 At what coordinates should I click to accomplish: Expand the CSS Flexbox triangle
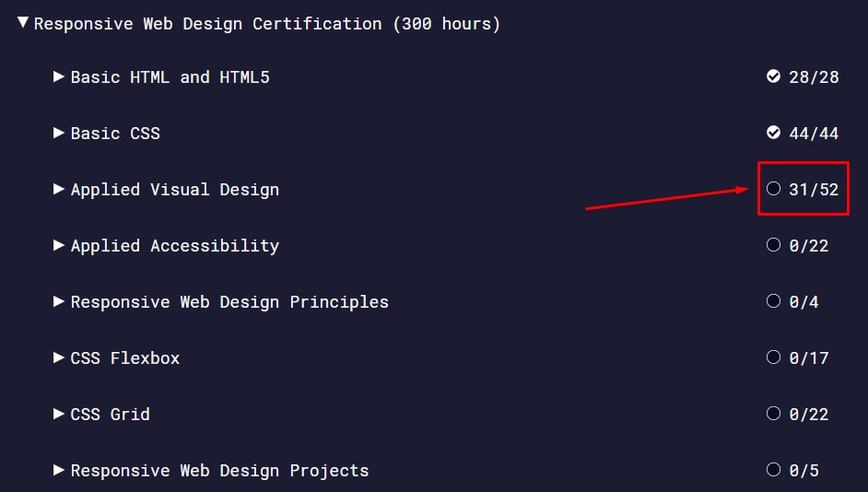(59, 357)
